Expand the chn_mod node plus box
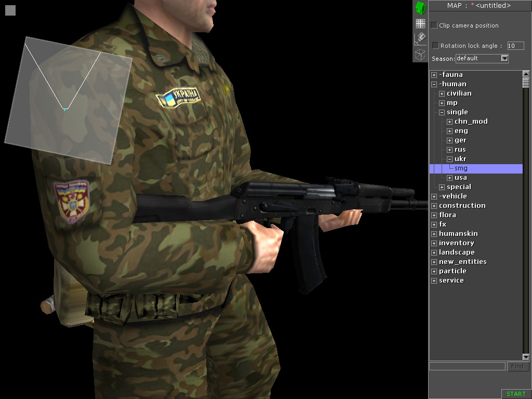Image resolution: width=532 pixels, height=399 pixels. (449, 122)
